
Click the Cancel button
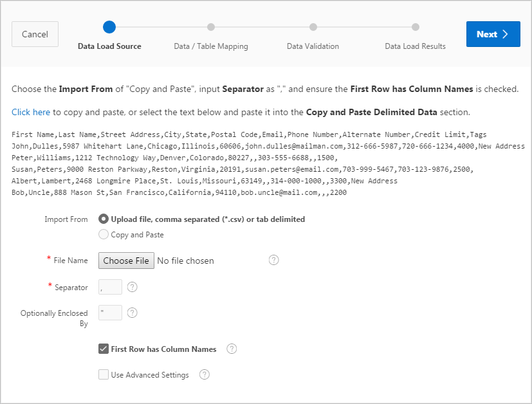coord(35,34)
